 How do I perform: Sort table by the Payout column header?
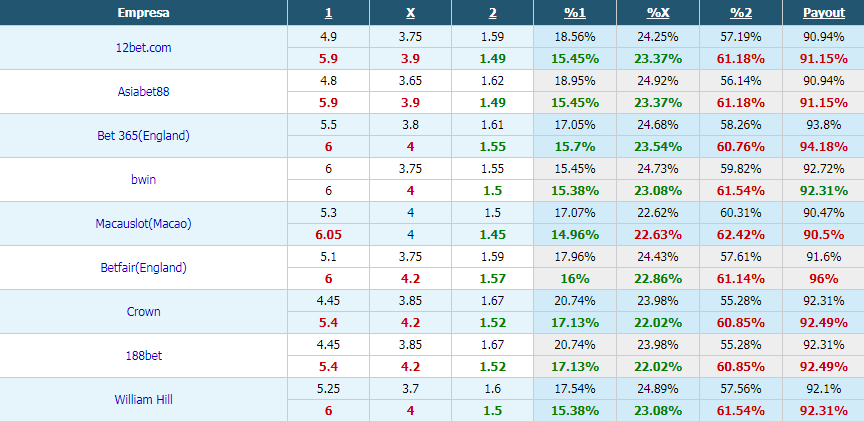824,13
